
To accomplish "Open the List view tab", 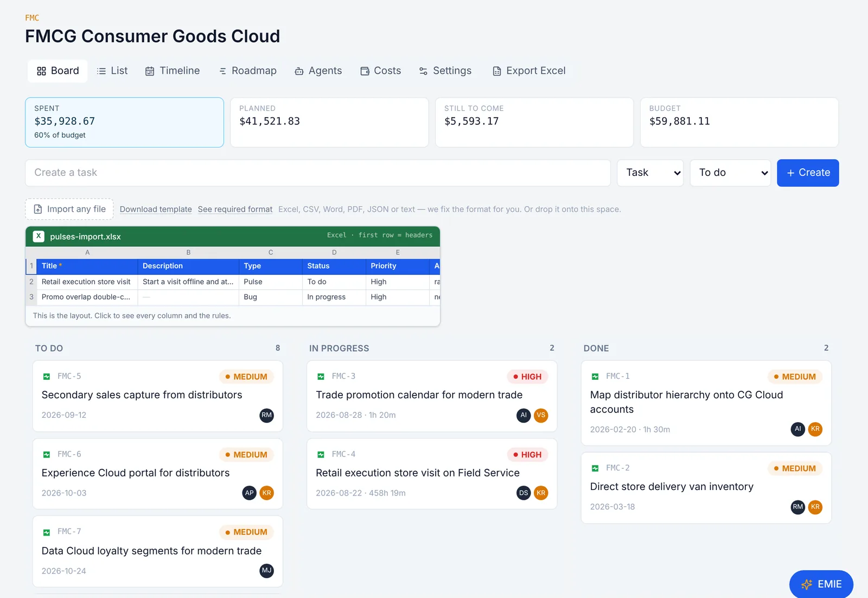I will coord(112,71).
